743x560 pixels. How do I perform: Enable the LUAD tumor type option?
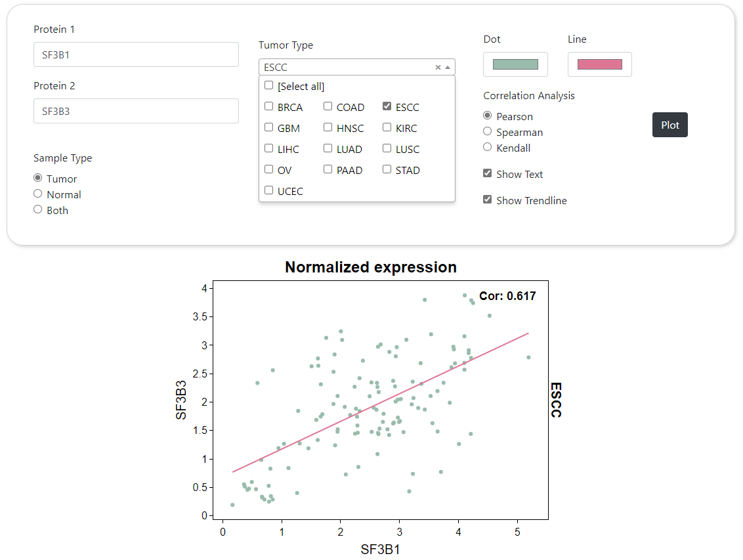[328, 148]
